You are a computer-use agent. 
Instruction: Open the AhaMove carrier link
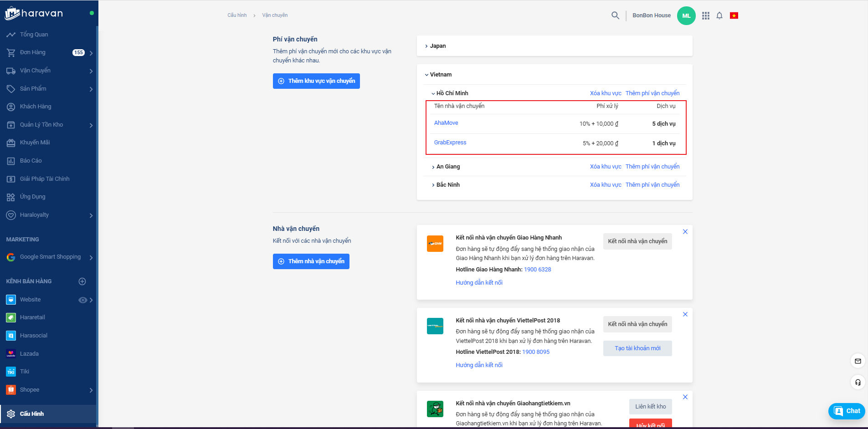(x=446, y=123)
